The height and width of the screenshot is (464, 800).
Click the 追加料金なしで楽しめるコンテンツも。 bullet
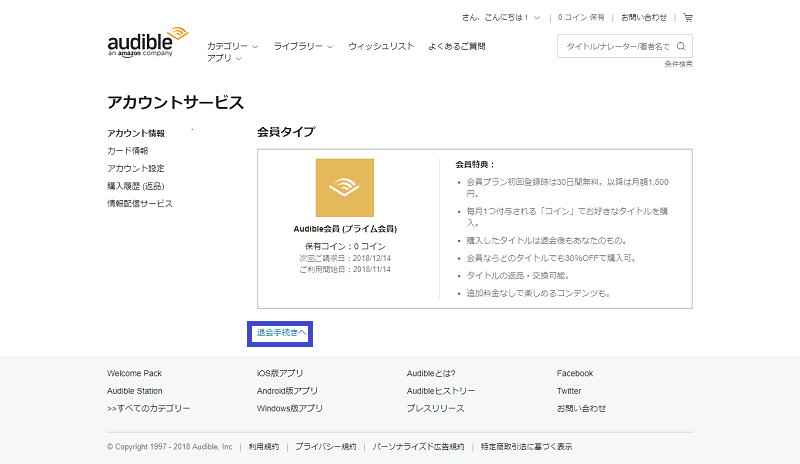(539, 293)
